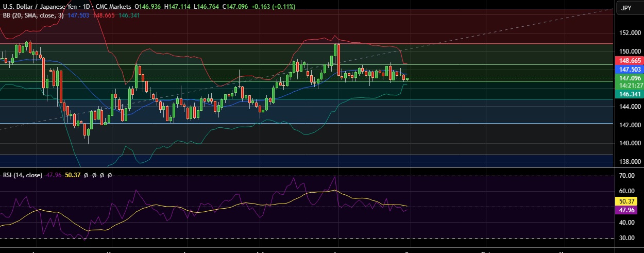Open the JPY currency selector
The image size is (644, 253).
coord(626,8)
